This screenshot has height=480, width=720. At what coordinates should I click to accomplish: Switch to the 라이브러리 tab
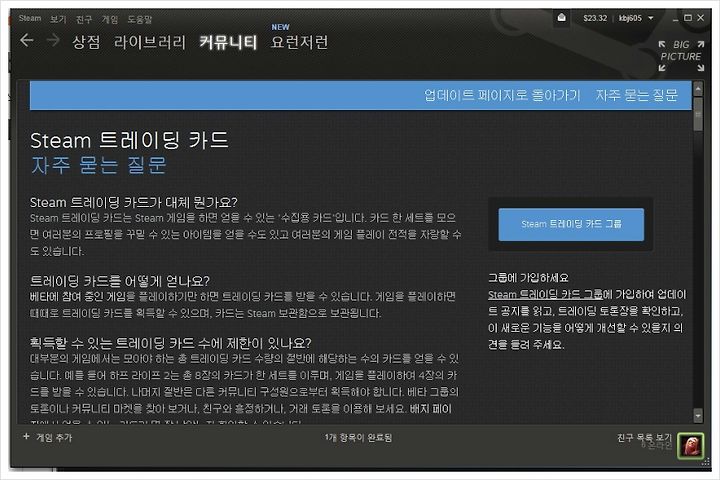coord(150,42)
